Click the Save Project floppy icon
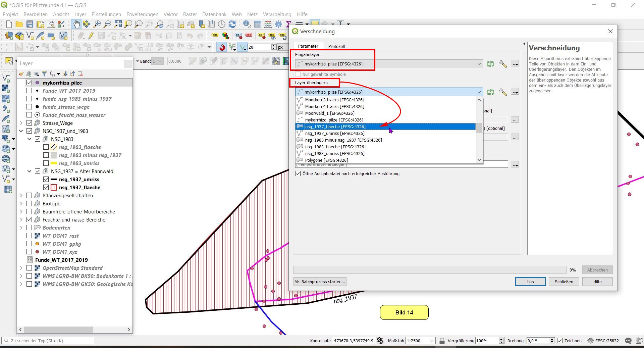The image size is (644, 348). tap(30, 24)
